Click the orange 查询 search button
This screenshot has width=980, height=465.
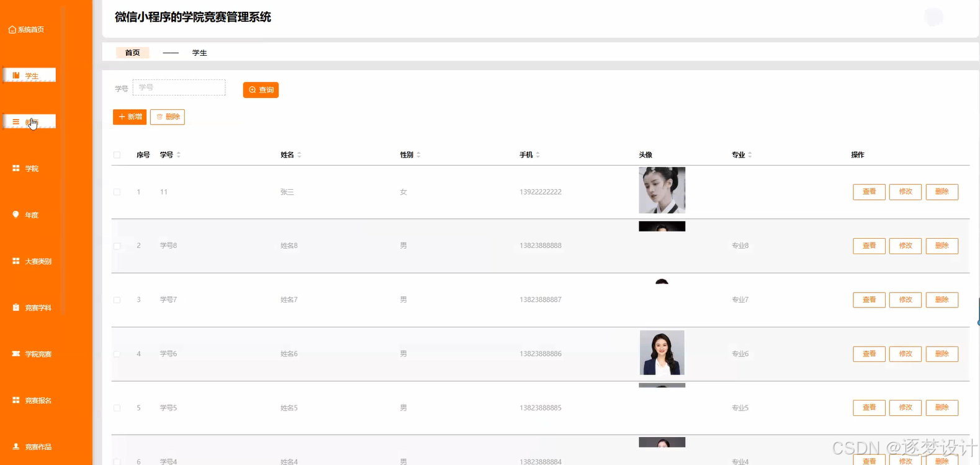pos(261,90)
